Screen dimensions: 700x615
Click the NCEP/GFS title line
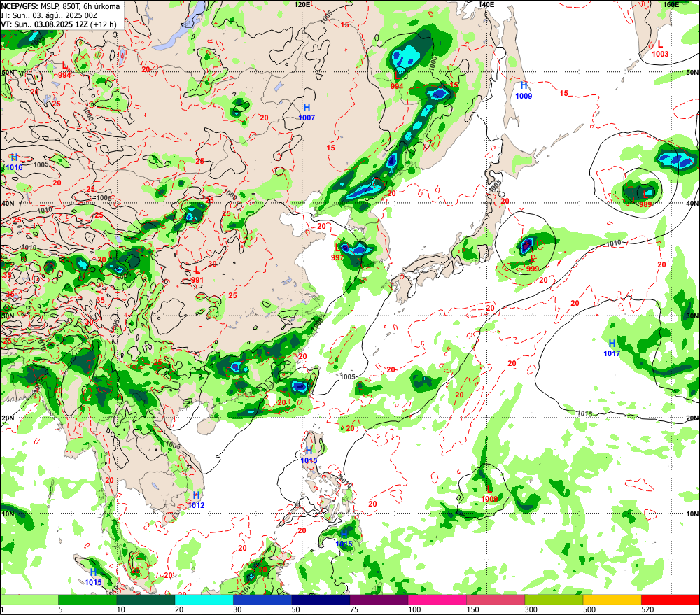(x=60, y=6)
